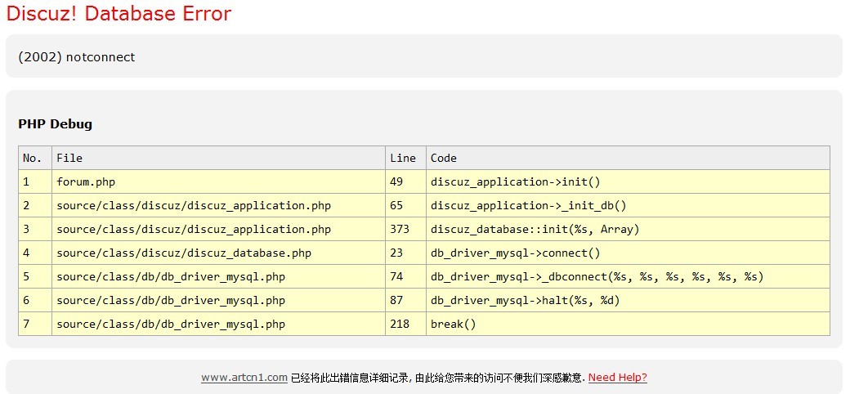Select the break() code cell
868x394 pixels.
[628, 325]
